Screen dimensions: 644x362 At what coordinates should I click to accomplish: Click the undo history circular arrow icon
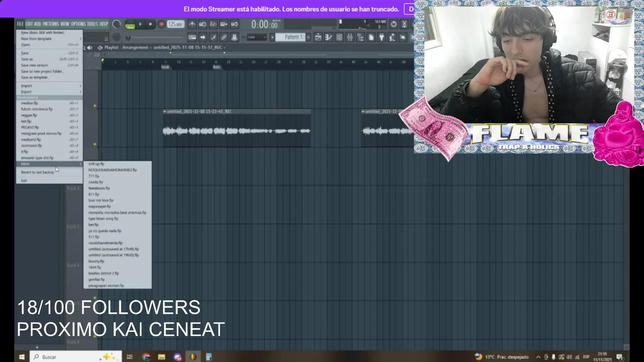pos(393,24)
